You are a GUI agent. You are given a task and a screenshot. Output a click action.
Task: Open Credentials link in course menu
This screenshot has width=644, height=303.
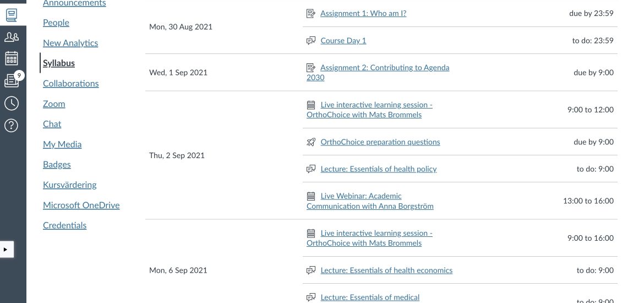(x=64, y=225)
